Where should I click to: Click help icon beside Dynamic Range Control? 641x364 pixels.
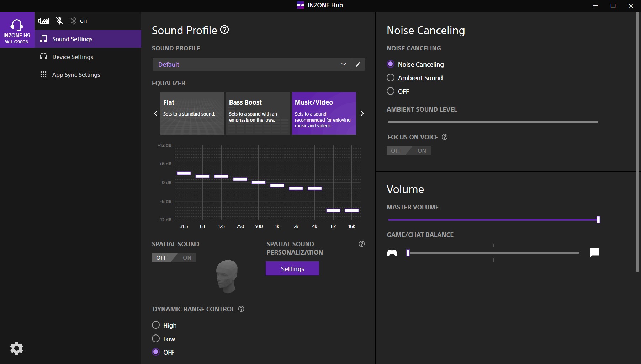coord(241,309)
